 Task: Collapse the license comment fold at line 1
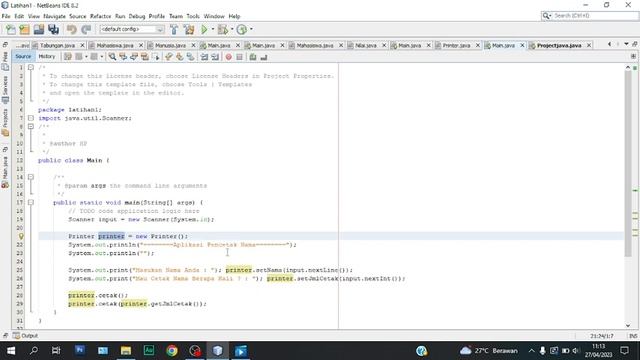pyautogui.click(x=31, y=67)
